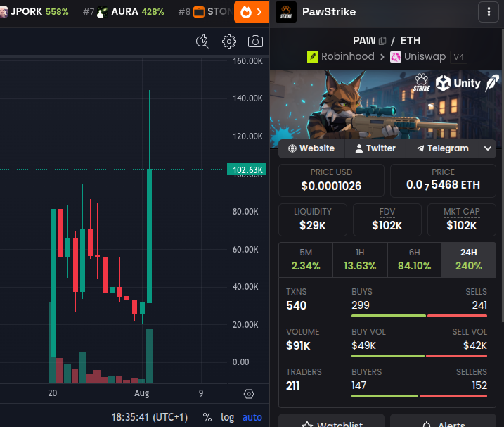This screenshot has height=427, width=504.
Task: Toggle percent scale on chart
Action: pos(207,417)
